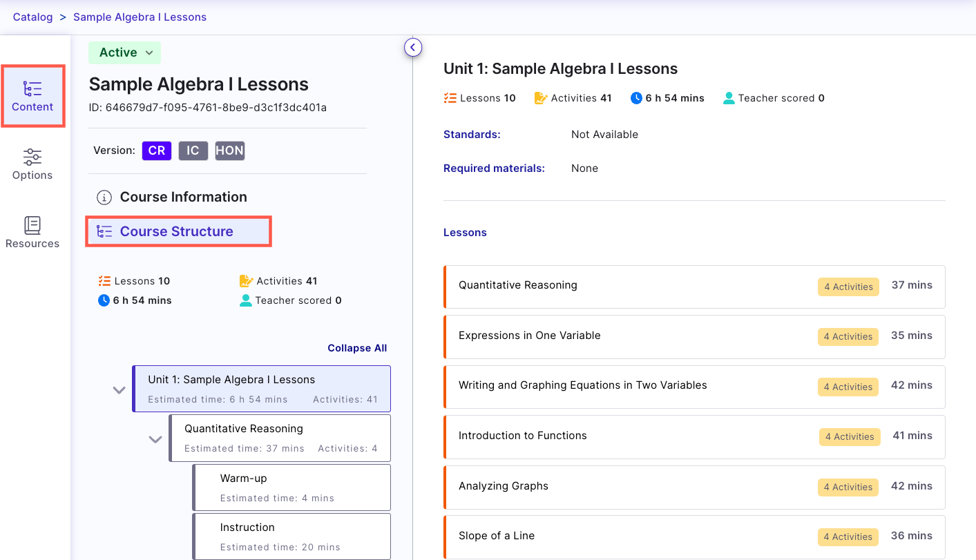The height and width of the screenshot is (560, 976).
Task: Click the clock icon in unit summary
Action: point(636,98)
